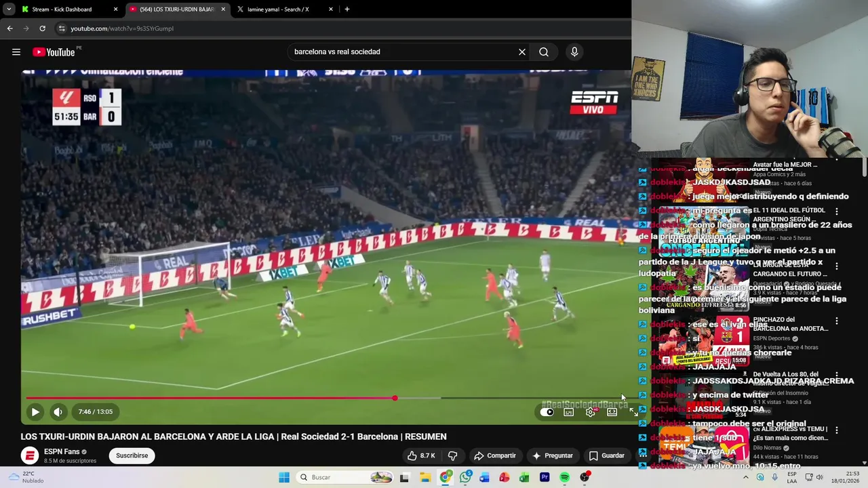Go back with the browser back arrow
Image resolution: width=868 pixels, height=488 pixels.
pos(9,28)
